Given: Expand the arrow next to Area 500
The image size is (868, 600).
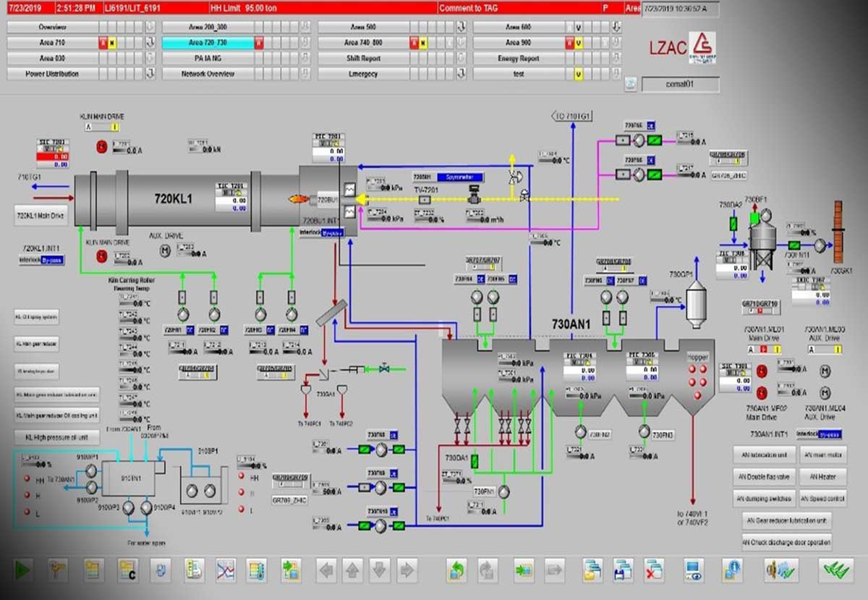Looking at the screenshot, I should [461, 27].
